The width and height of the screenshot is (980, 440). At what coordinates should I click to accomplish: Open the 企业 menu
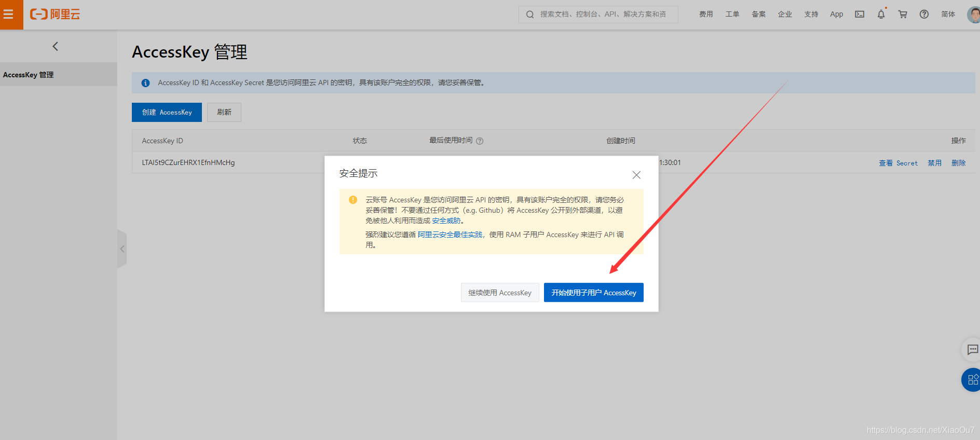[785, 15]
